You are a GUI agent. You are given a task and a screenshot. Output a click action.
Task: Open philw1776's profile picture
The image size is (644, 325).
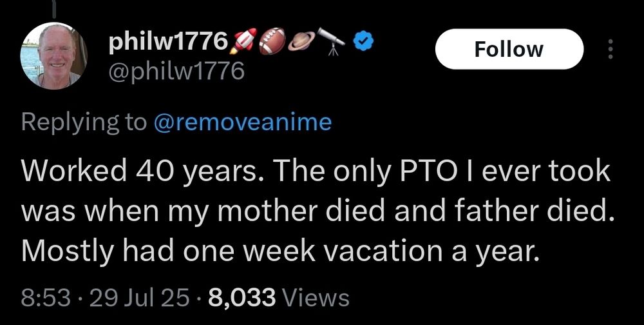55,56
